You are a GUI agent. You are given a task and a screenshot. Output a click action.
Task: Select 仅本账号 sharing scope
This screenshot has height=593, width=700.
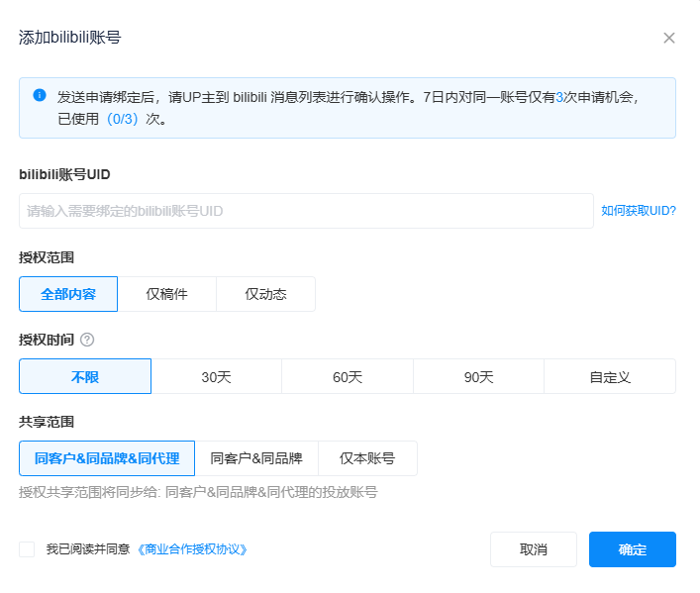tap(367, 458)
